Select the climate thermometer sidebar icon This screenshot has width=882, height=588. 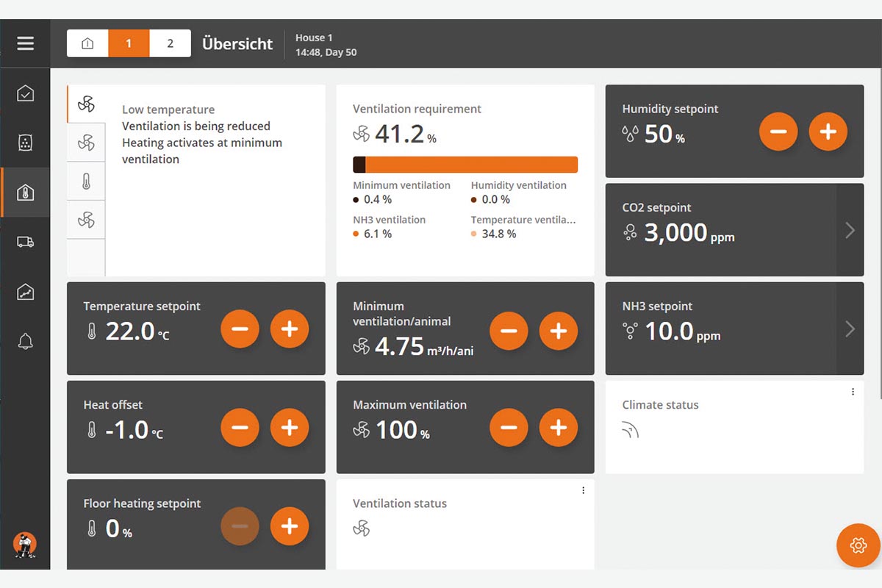coord(25,193)
